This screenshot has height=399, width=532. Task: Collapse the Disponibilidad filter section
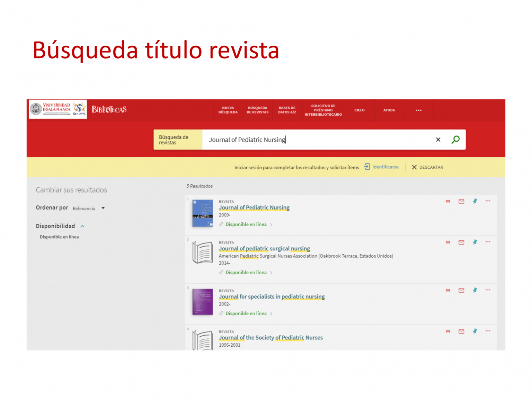(82, 226)
